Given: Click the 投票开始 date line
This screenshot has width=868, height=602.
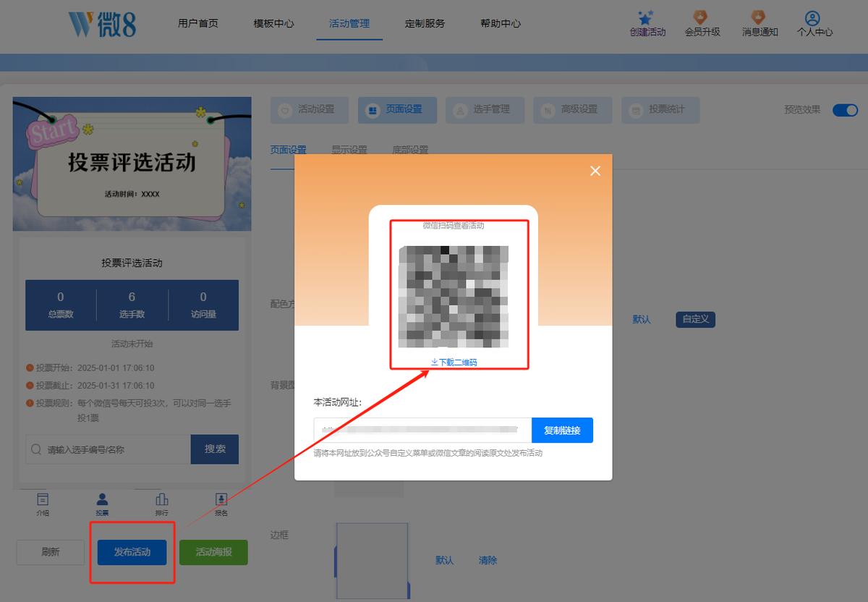Looking at the screenshot, I should pos(90,368).
